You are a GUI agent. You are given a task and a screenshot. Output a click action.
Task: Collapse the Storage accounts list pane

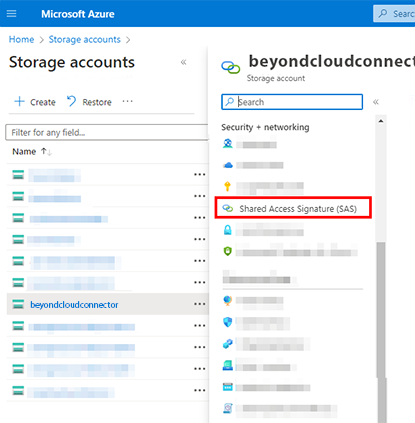click(183, 62)
